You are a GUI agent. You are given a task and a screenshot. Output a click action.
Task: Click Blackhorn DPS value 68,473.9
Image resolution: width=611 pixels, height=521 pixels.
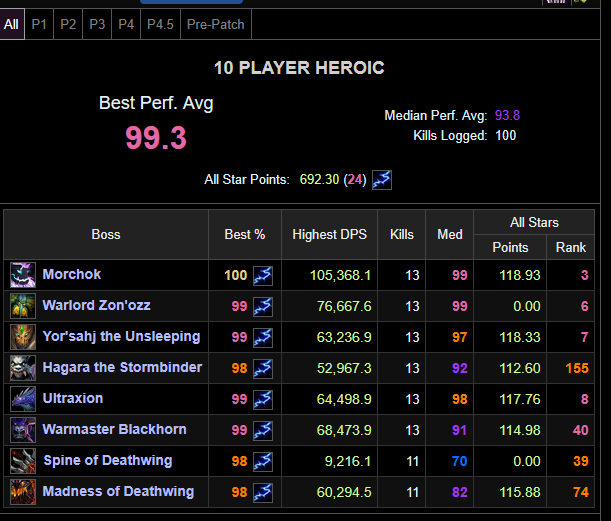344,430
